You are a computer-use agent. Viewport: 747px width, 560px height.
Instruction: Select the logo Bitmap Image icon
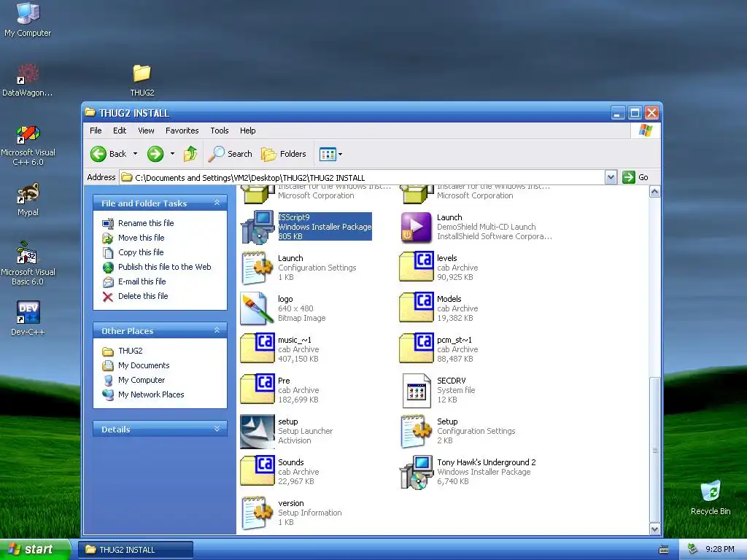tap(258, 308)
